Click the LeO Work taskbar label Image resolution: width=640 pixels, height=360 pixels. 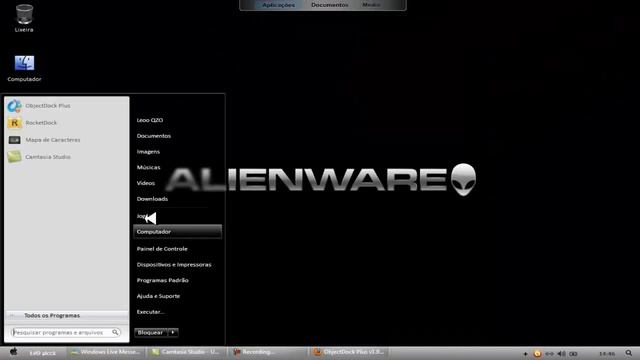click(42, 353)
